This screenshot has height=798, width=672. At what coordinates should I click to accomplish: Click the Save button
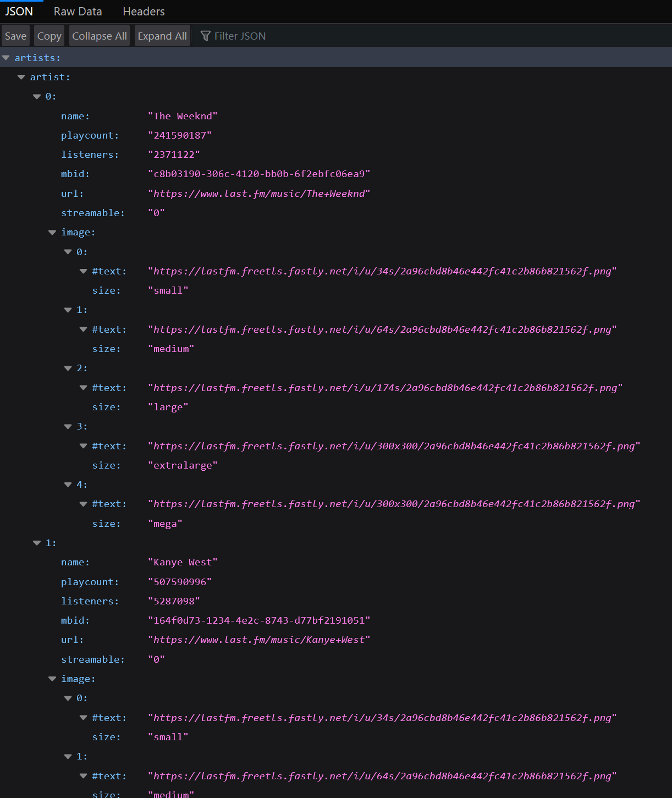click(x=15, y=35)
